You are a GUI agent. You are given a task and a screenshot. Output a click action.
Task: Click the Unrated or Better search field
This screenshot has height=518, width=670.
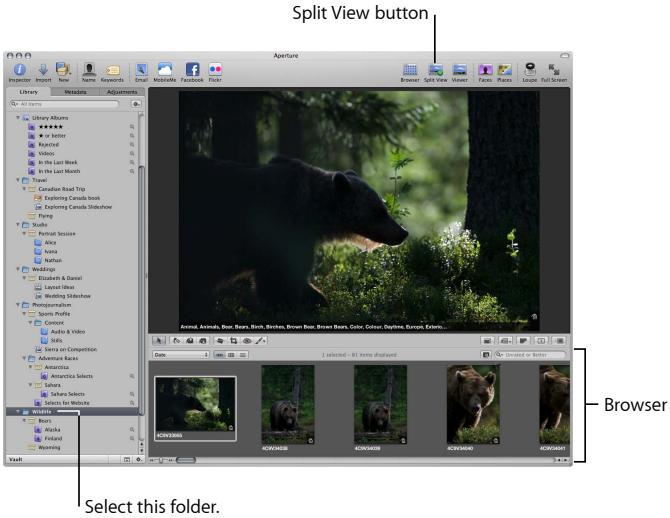(530, 355)
